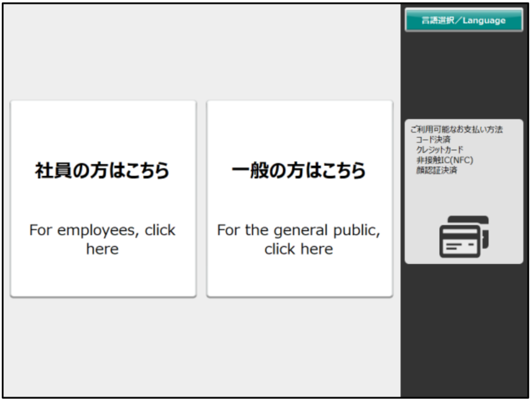Screen dimensions: 532x399
Task: Click the blank gray area above the two cards
Action: coord(202,52)
